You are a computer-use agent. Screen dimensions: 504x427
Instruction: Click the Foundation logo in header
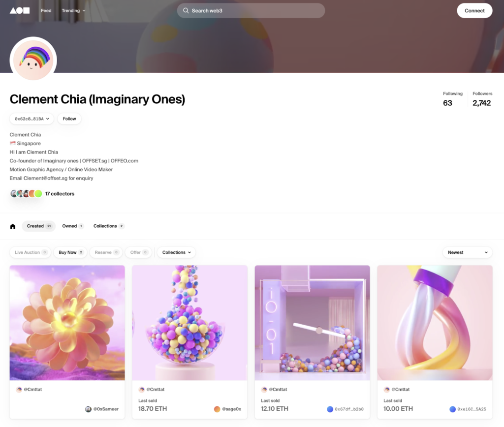20,11
